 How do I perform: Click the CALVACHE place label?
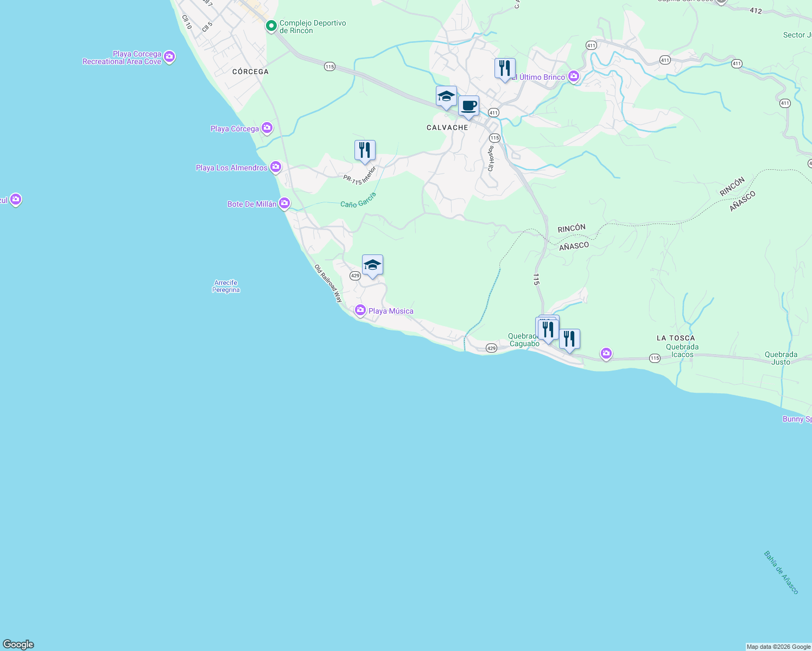click(x=446, y=127)
